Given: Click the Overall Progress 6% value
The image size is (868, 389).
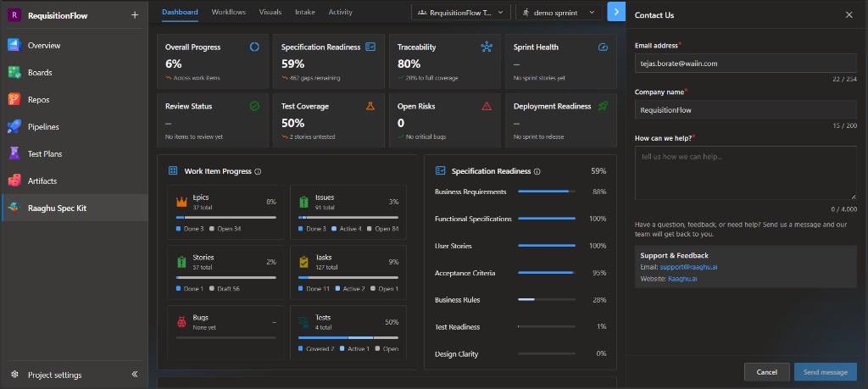Looking at the screenshot, I should (x=173, y=64).
